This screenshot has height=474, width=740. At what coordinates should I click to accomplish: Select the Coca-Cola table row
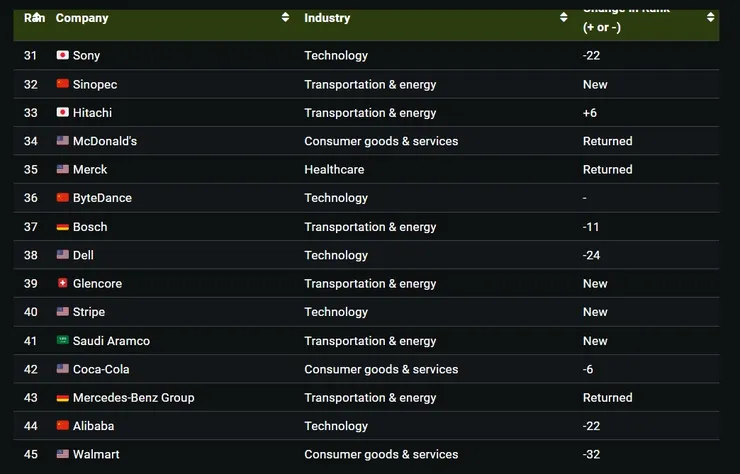(x=366, y=369)
